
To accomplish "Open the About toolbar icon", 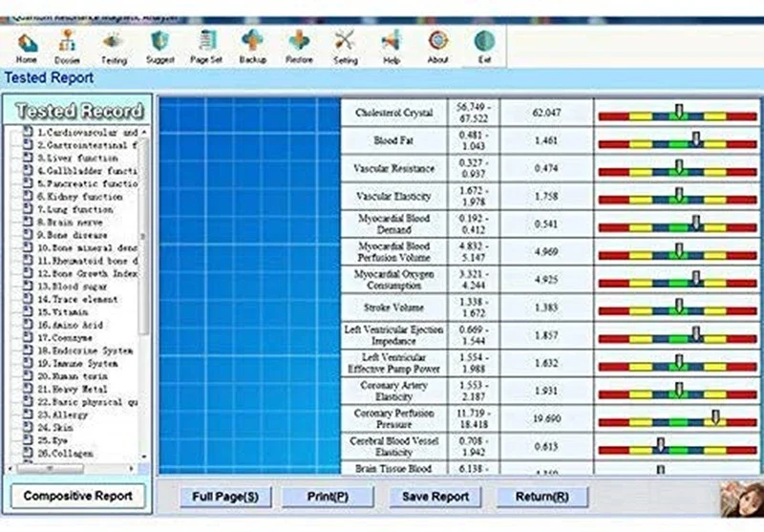I will point(437,47).
